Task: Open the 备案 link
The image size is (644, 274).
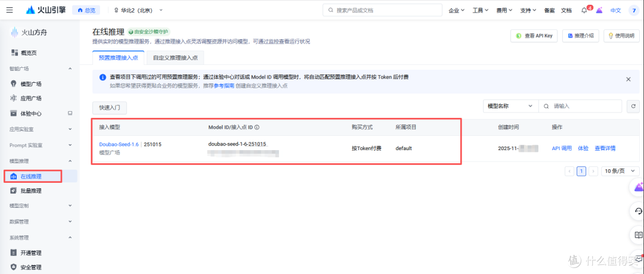Action: [549, 11]
